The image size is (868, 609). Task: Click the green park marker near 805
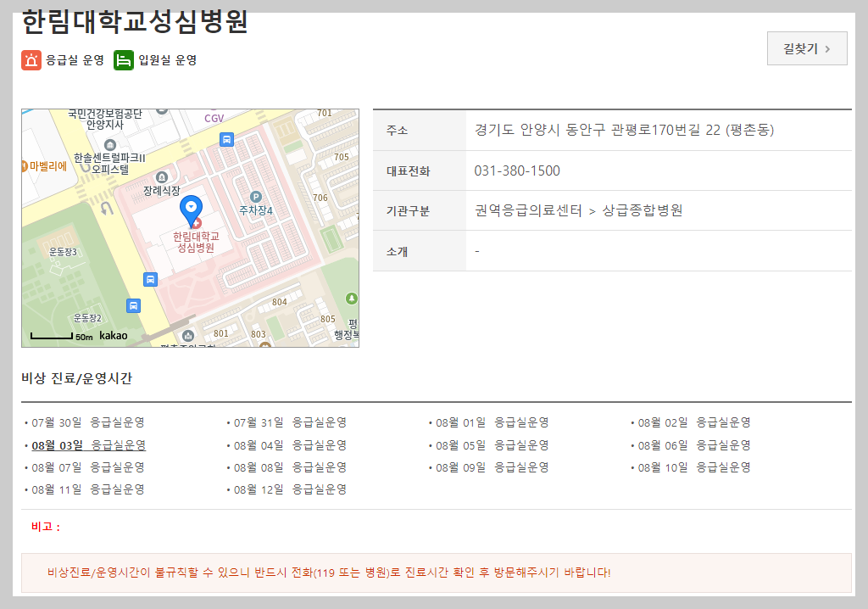coord(352,299)
